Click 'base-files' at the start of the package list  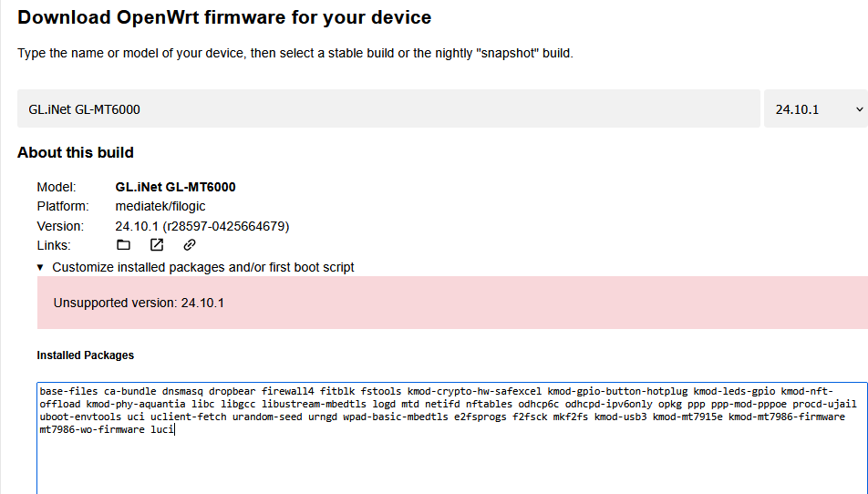(68, 391)
